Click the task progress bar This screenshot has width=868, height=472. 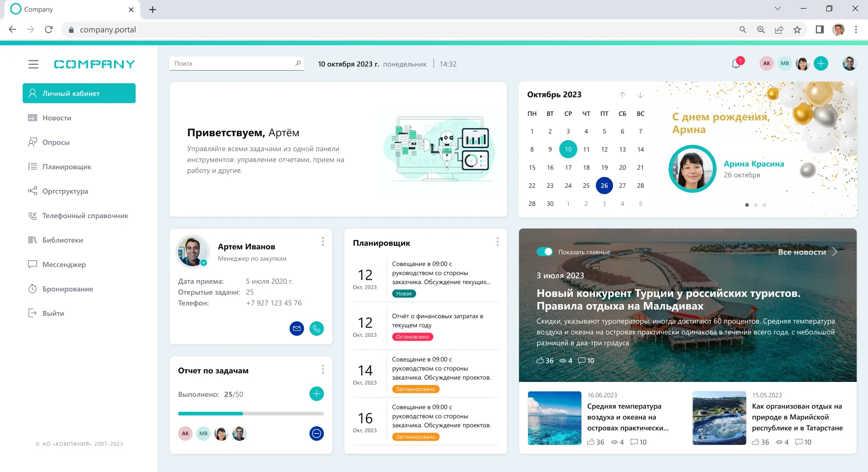click(251, 414)
